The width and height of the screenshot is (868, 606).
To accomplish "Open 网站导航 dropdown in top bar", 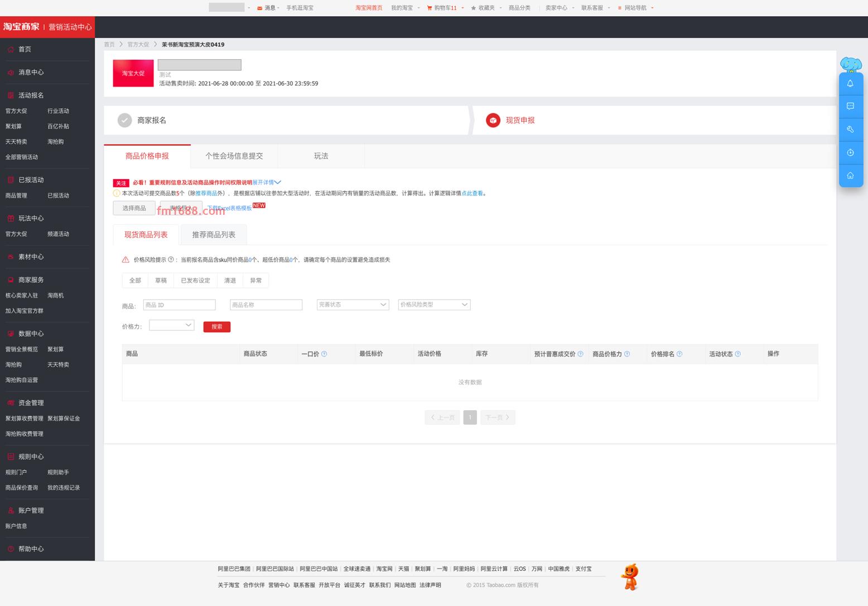I will (x=636, y=8).
